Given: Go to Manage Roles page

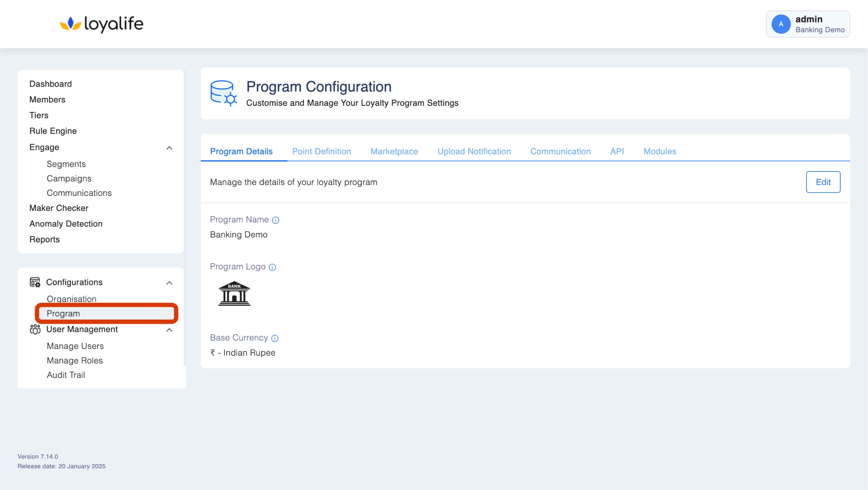Looking at the screenshot, I should point(75,361).
